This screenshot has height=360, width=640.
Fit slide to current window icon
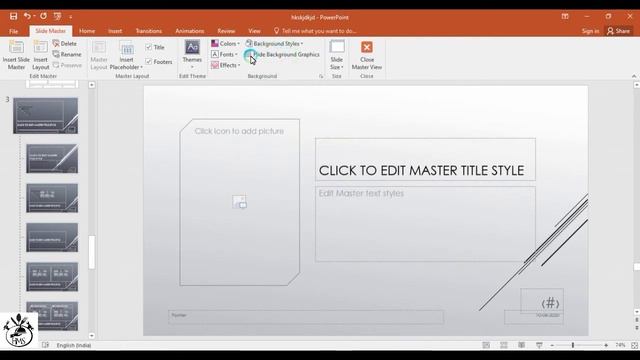click(x=634, y=345)
